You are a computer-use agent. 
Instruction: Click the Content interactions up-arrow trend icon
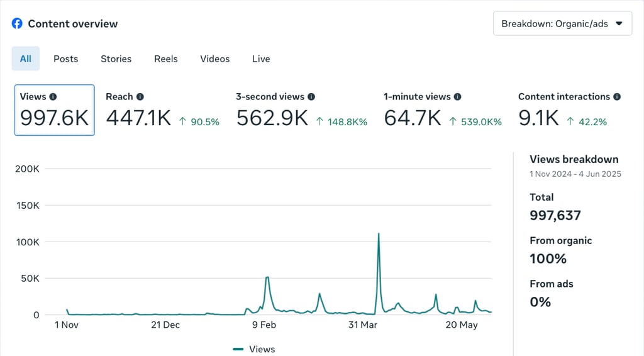point(570,121)
